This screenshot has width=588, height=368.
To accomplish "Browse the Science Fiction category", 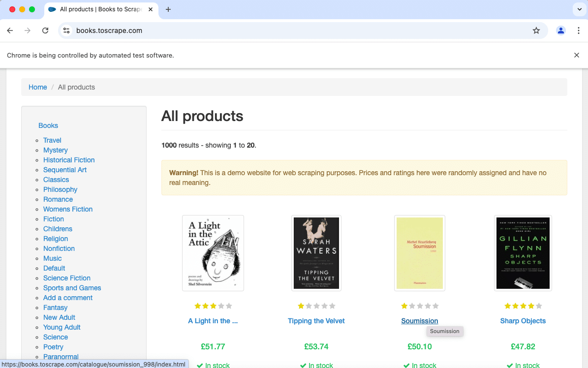I will click(x=67, y=278).
